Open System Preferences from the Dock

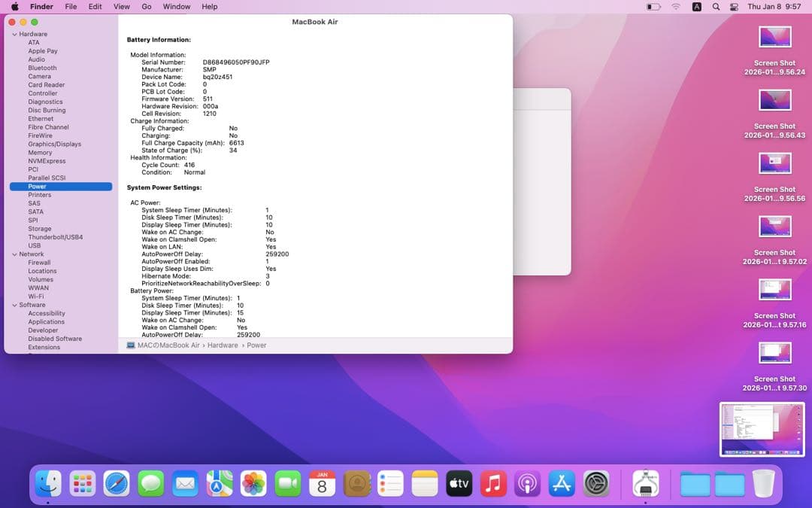pos(595,485)
